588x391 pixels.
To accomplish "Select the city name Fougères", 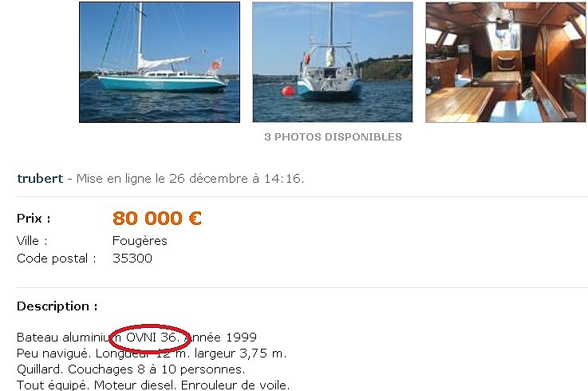I will [140, 241].
